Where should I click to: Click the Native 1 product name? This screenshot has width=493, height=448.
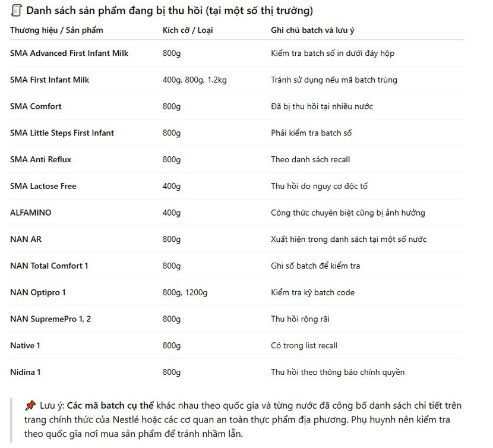pos(25,345)
